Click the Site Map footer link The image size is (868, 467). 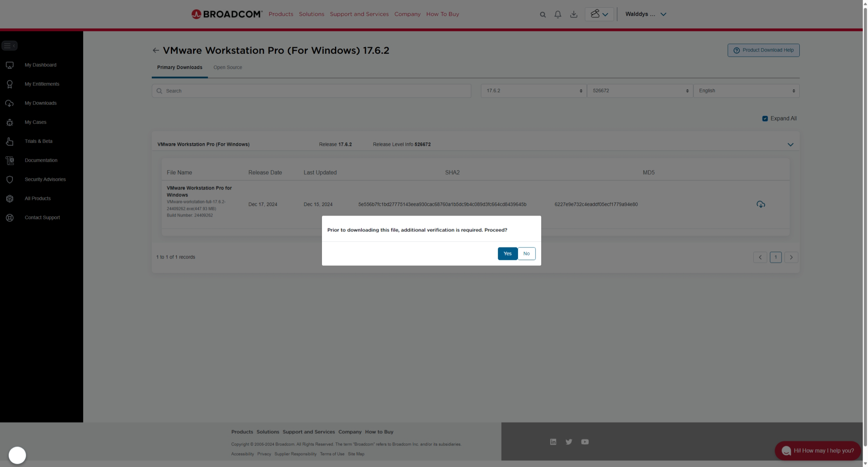coord(356,454)
